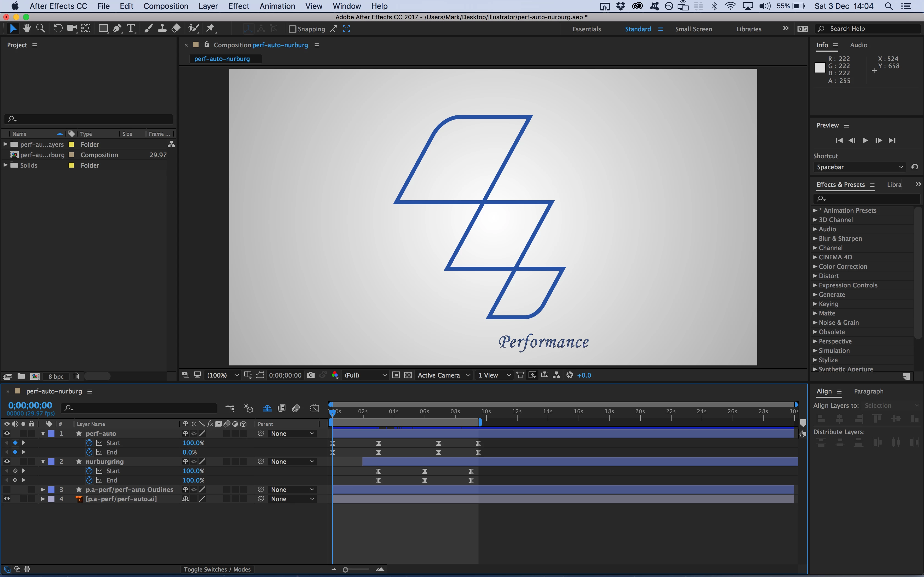Open the Spacebar shortcut dropdown
The image size is (924, 577).
(859, 167)
